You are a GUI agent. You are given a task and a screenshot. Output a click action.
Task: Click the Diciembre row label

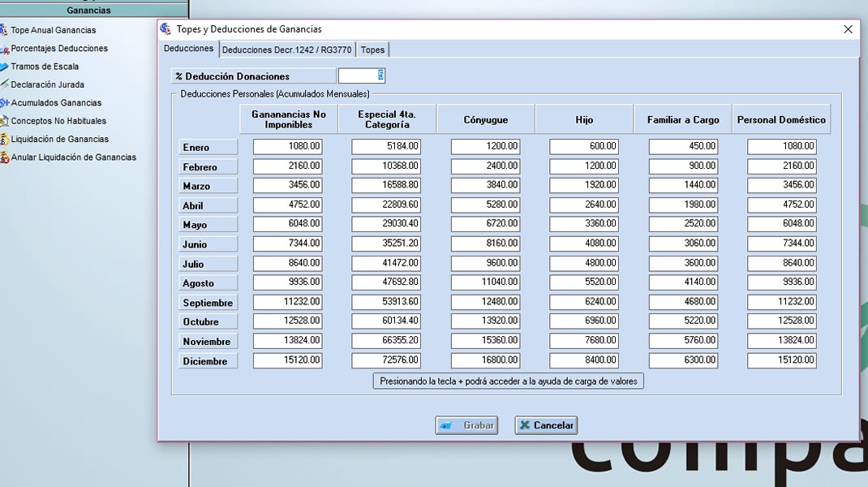click(x=208, y=360)
